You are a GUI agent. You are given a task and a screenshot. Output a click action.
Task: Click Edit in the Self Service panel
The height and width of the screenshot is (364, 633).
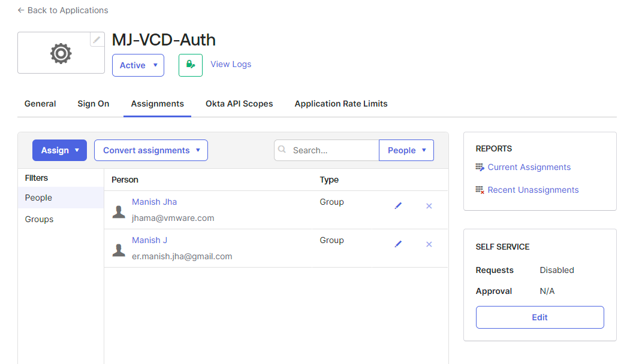point(539,317)
